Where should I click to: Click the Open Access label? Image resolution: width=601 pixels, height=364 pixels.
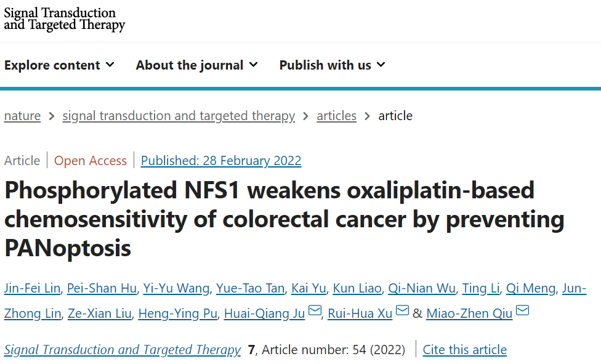(91, 161)
